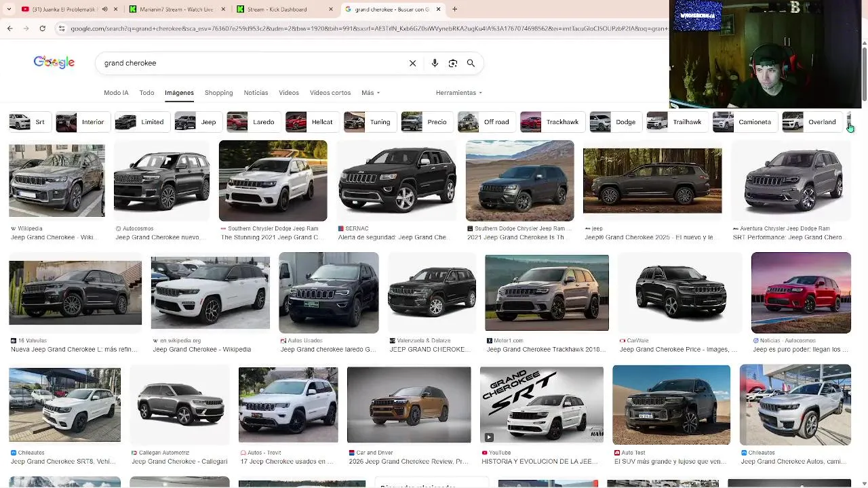Expand the Más dropdown
868x488 pixels.
point(370,93)
